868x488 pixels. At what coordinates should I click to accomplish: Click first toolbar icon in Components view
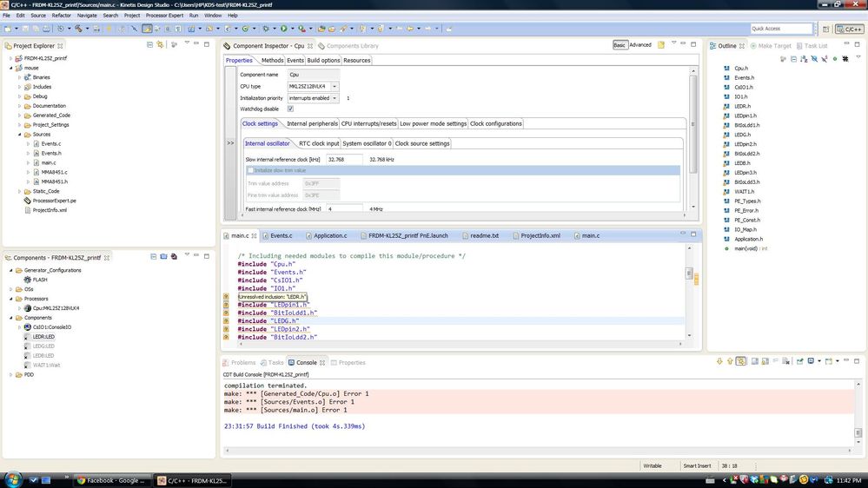(153, 257)
